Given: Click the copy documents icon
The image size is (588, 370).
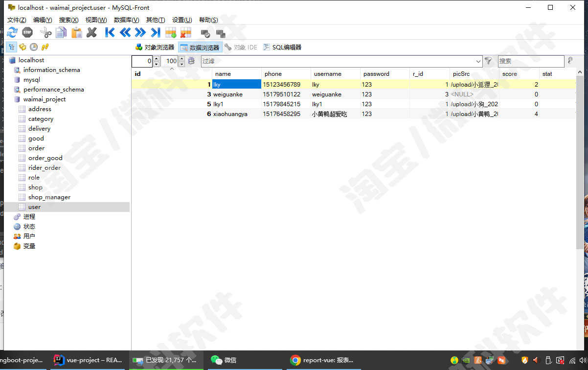Looking at the screenshot, I should coord(61,33).
